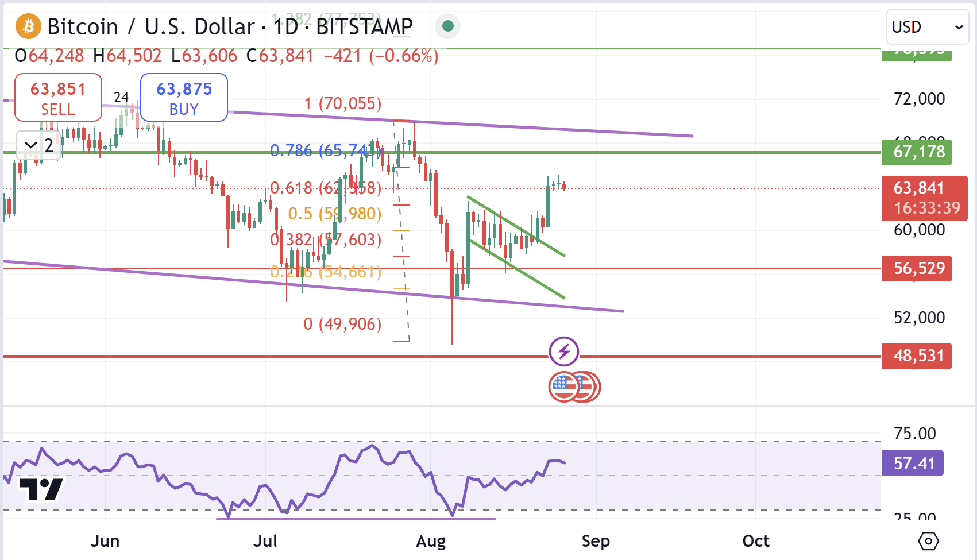
Task: Select the 48,531 red price label
Action: click(x=917, y=356)
